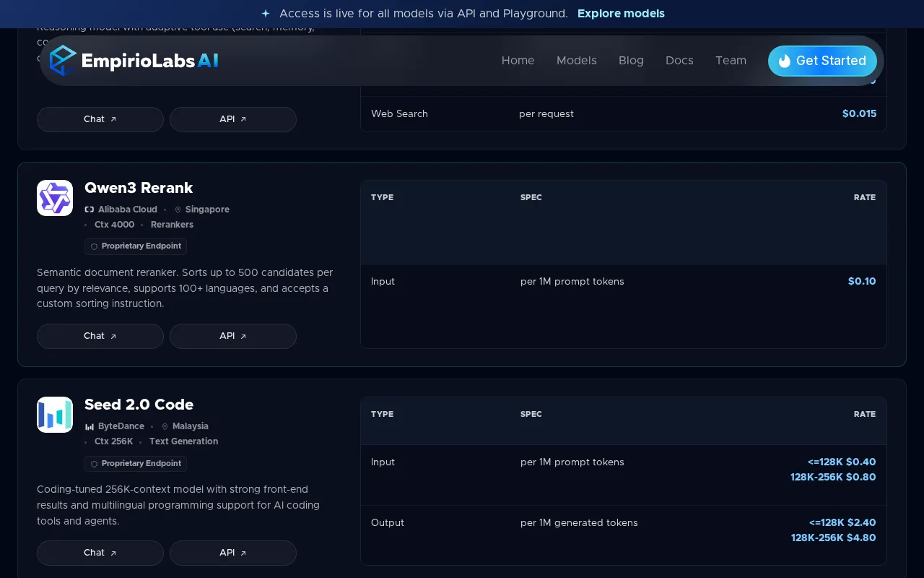Go to the Blog page

click(631, 61)
